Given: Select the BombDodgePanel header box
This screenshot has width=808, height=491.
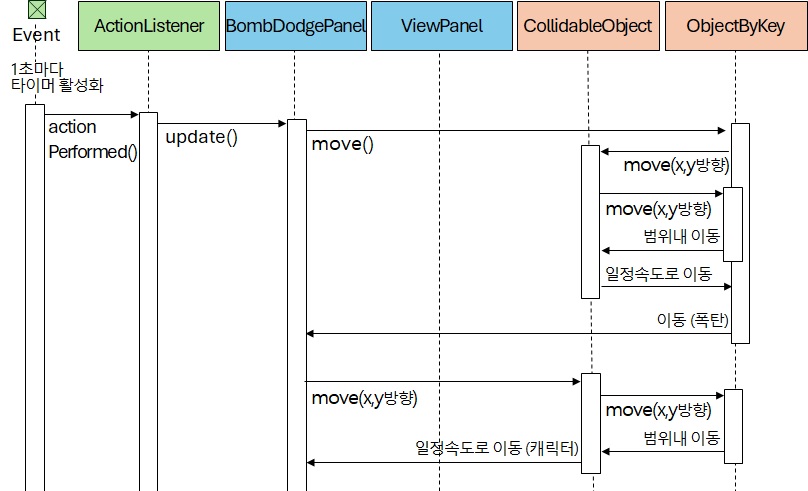Looking at the screenshot, I should tap(296, 26).
